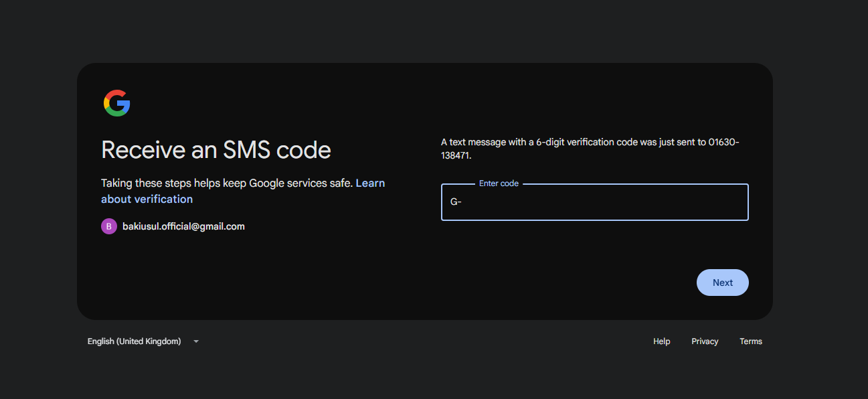868x399 pixels.
Task: Click the Google logo
Action: 116,103
